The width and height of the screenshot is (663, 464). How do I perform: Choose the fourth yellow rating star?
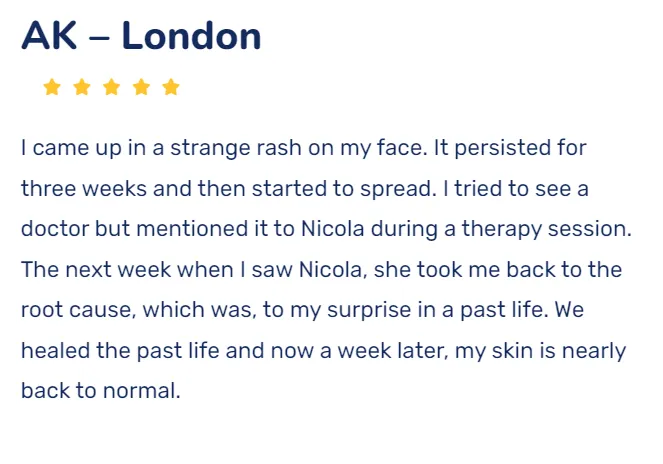pyautogui.click(x=141, y=87)
